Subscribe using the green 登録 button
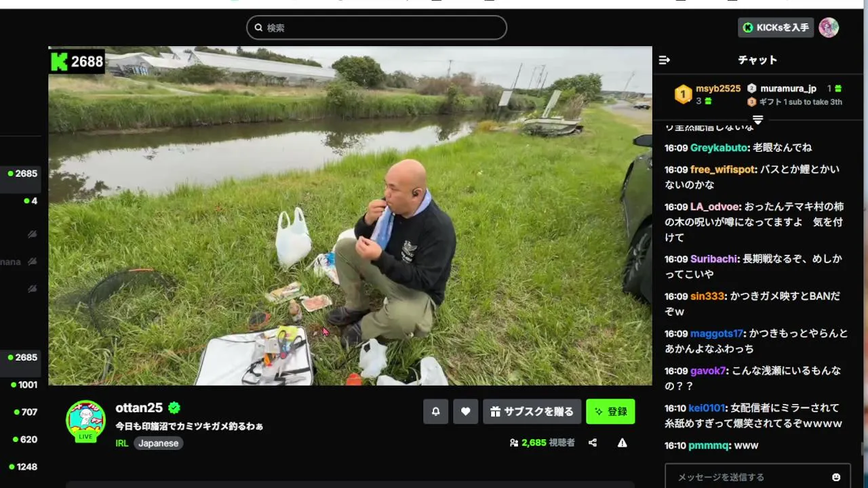Viewport: 868px width, 488px height. 610,411
